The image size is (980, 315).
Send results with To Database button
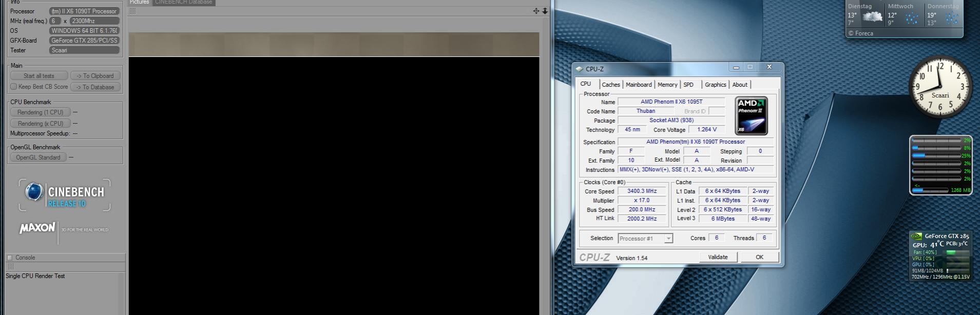click(95, 87)
